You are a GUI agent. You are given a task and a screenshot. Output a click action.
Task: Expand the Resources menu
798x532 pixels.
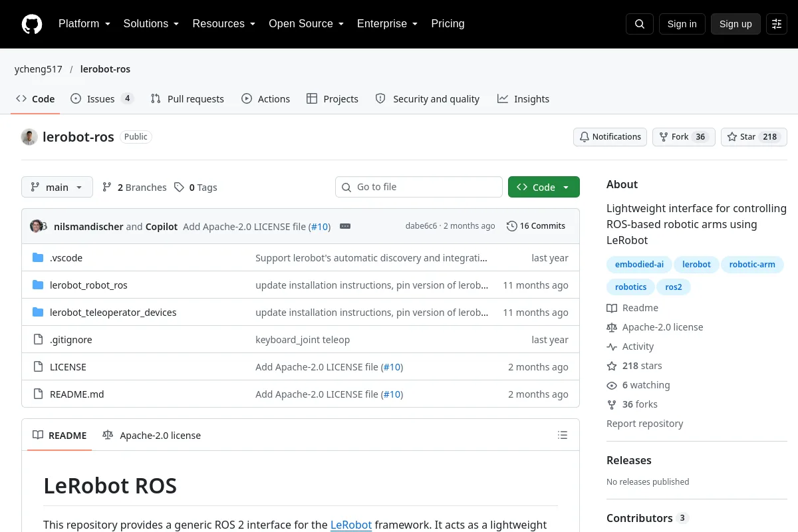pos(224,23)
